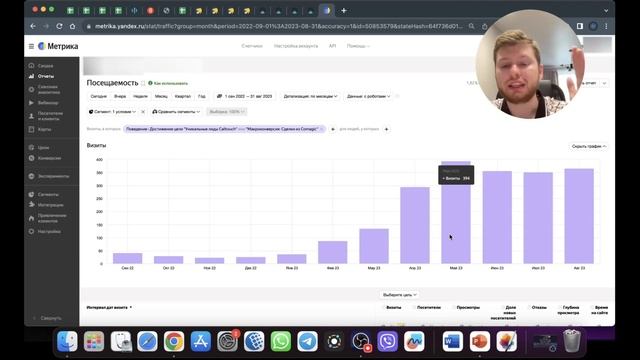The width and height of the screenshot is (640, 360).
Task: Open the date range picker
Action: (244, 96)
